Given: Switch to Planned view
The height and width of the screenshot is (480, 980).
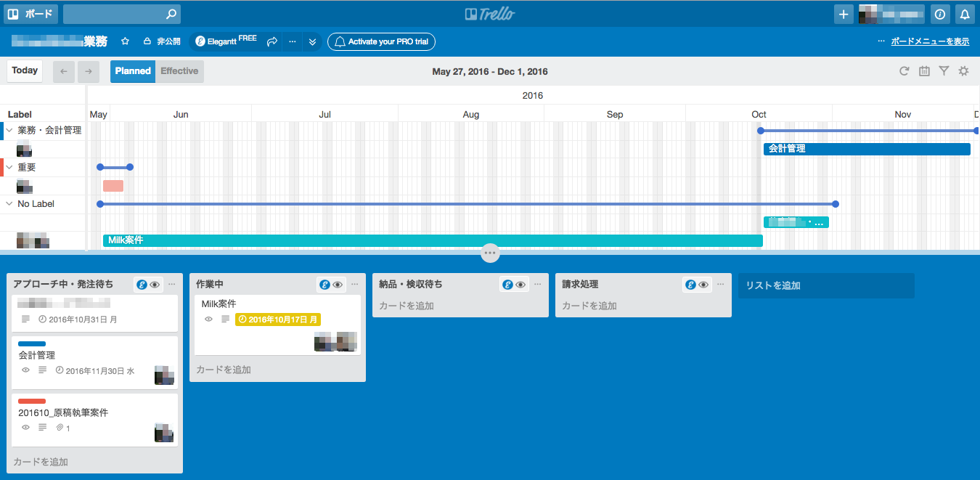Looking at the screenshot, I should coord(133,71).
